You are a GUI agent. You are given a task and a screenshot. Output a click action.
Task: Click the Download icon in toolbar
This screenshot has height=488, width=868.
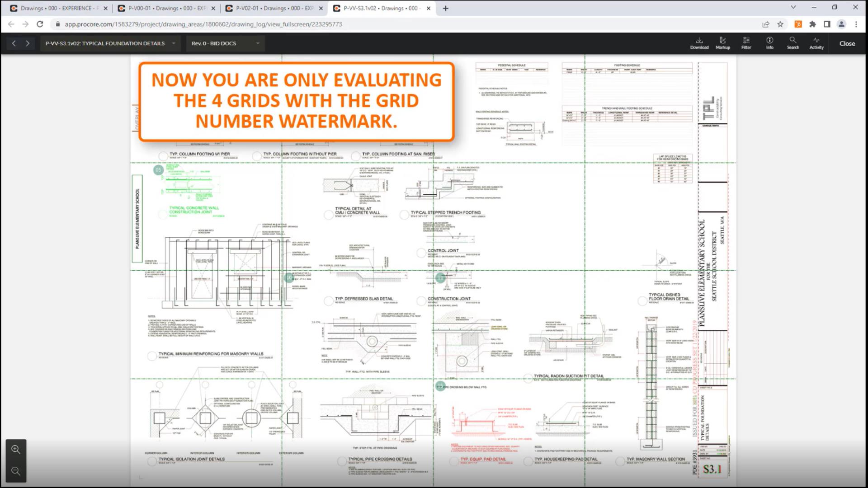coord(699,43)
